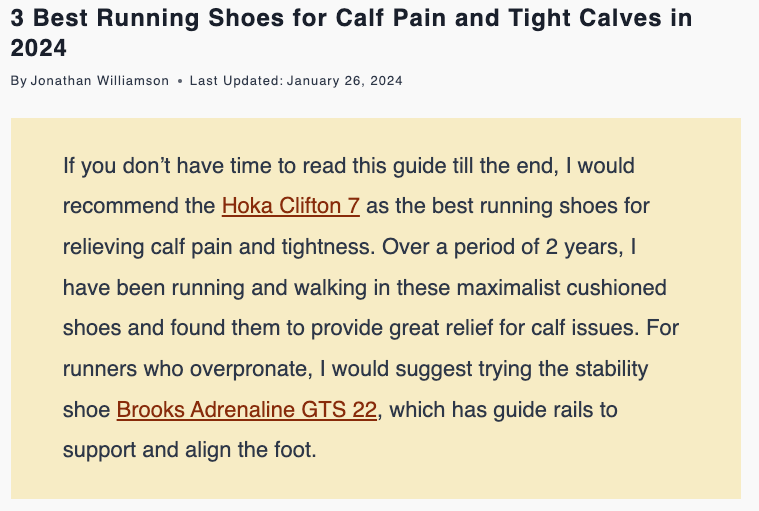759x511 pixels.
Task: Click author name Jonathan Williamson
Action: pos(100,81)
